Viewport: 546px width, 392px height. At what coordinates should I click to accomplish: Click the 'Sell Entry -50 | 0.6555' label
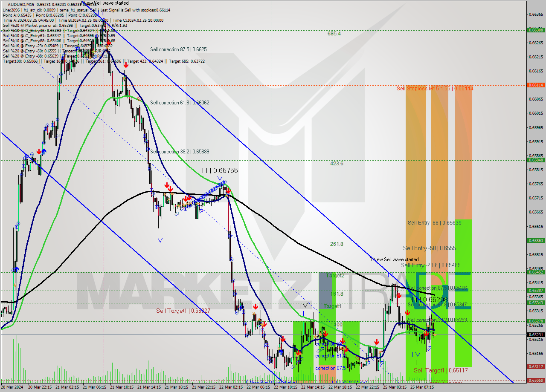(x=430, y=248)
